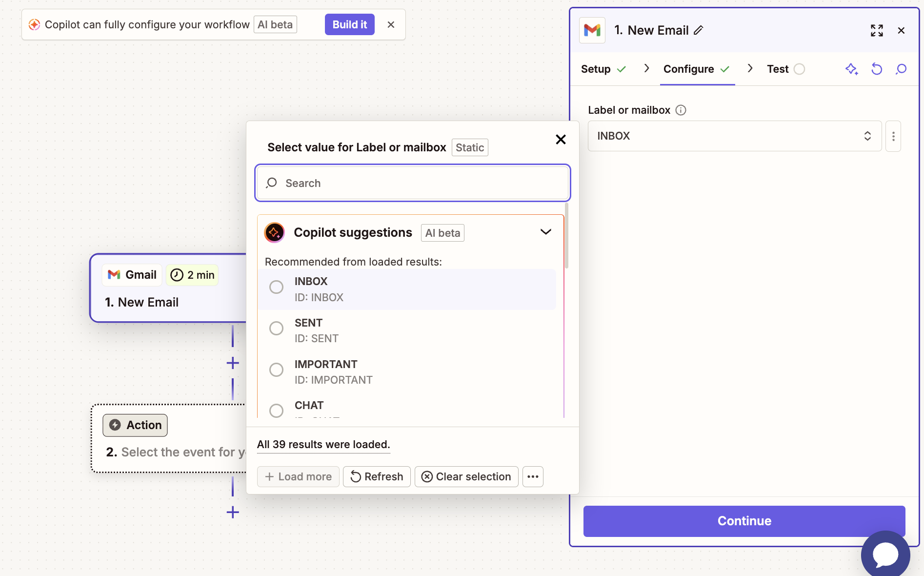This screenshot has height=576, width=924.
Task: Click into the Search field
Action: (x=413, y=183)
